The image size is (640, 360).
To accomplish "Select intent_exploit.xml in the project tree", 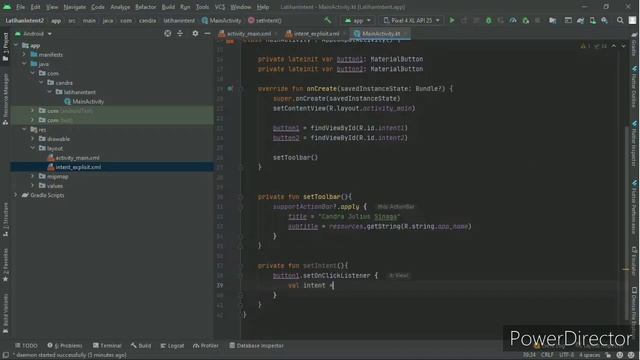I will (x=74, y=167).
